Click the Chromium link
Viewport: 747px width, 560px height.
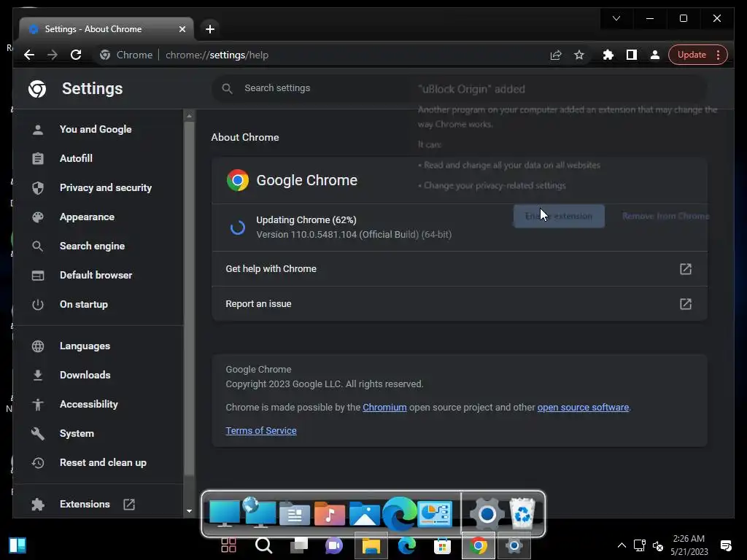[x=384, y=408]
